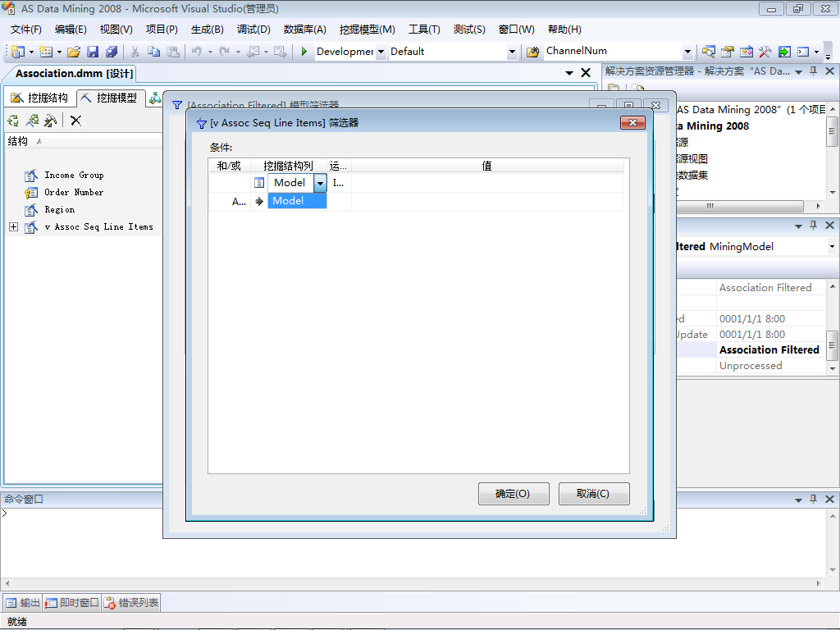Click the Save All toolbar icon
The height and width of the screenshot is (630, 840).
112,52
